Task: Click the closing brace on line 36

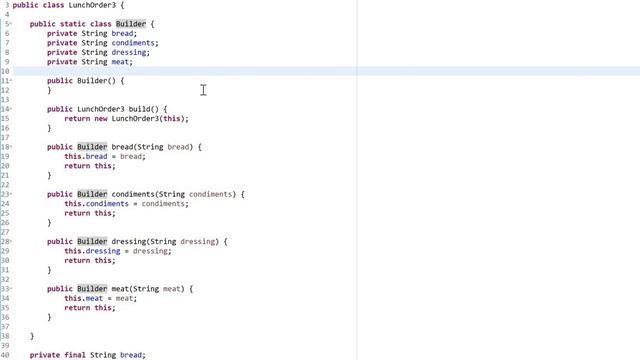Action: point(49,318)
